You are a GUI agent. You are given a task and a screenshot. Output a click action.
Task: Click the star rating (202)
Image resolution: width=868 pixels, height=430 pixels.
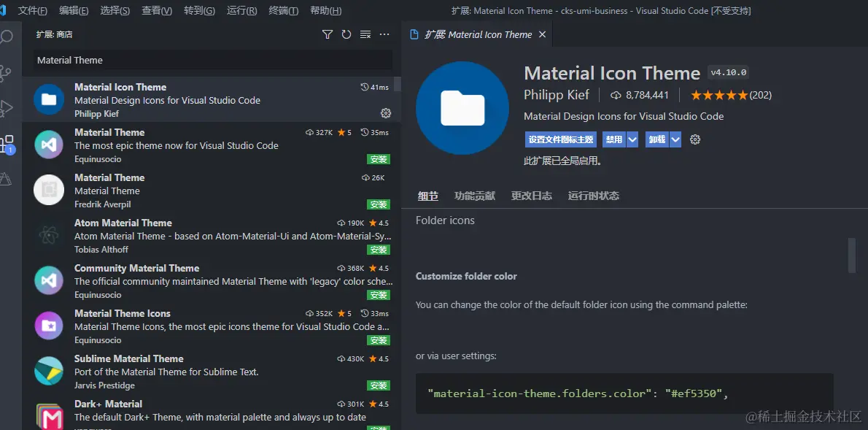coord(731,96)
